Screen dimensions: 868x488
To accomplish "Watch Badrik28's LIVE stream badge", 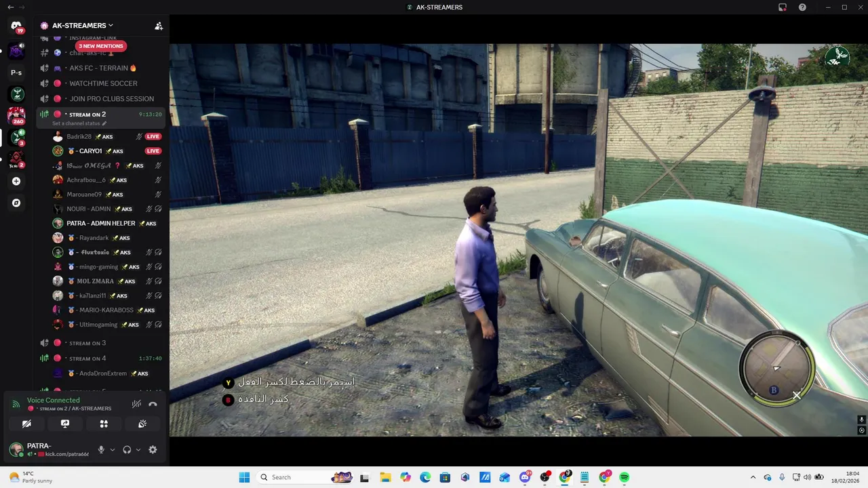I will (153, 136).
